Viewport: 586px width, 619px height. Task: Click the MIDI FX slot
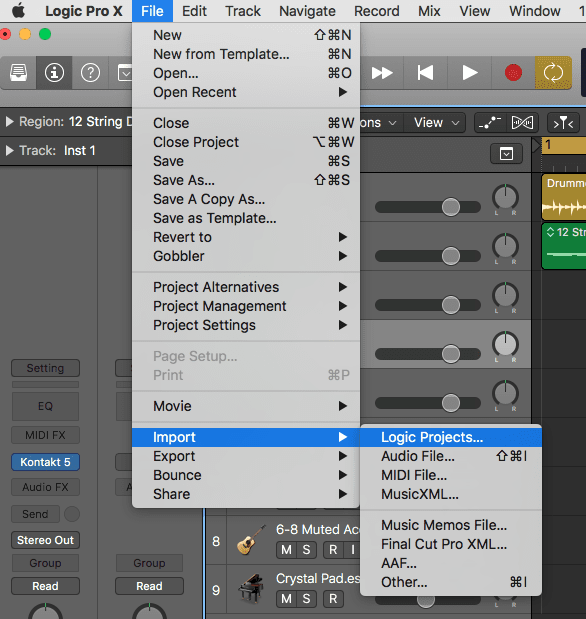click(45, 435)
